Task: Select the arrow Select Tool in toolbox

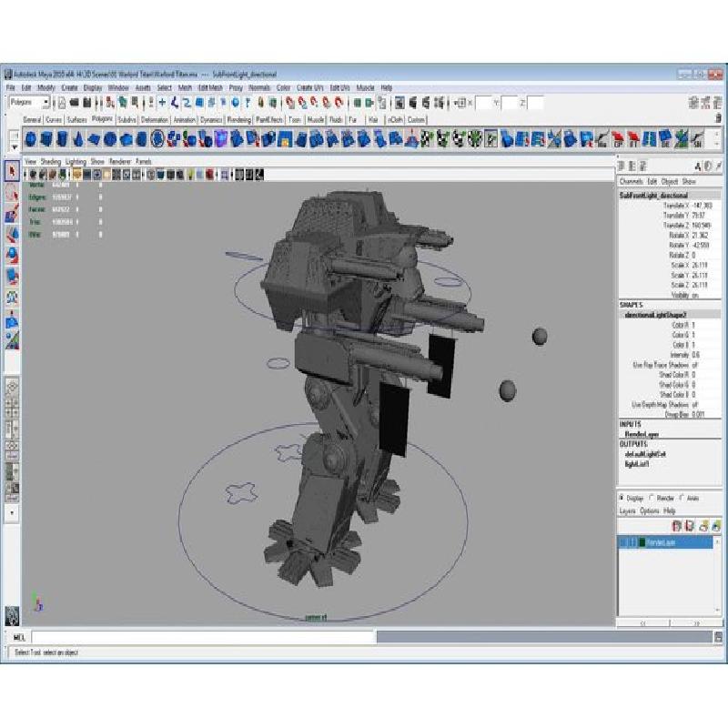Action: 12,171
